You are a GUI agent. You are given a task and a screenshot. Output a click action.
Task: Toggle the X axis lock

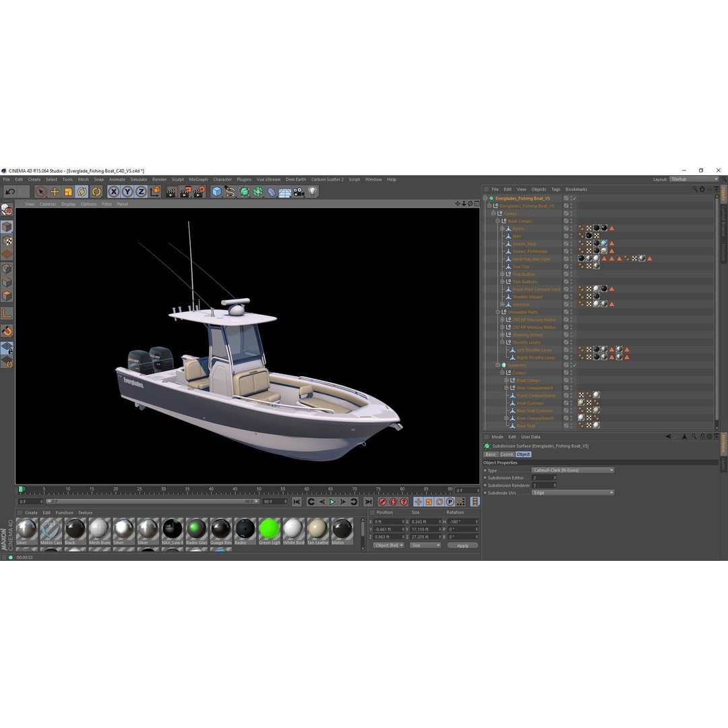click(x=113, y=191)
